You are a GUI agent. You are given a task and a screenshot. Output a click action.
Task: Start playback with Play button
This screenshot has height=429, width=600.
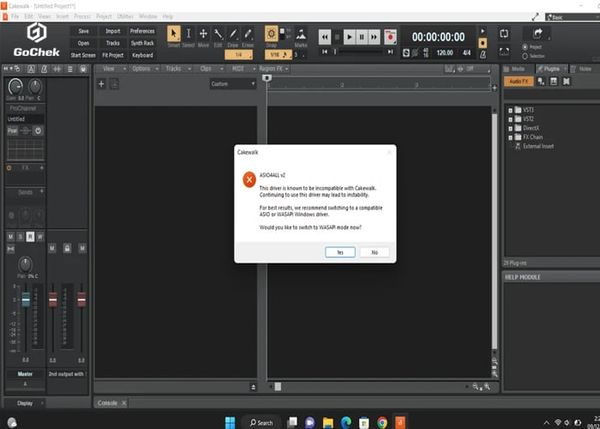tap(349, 37)
